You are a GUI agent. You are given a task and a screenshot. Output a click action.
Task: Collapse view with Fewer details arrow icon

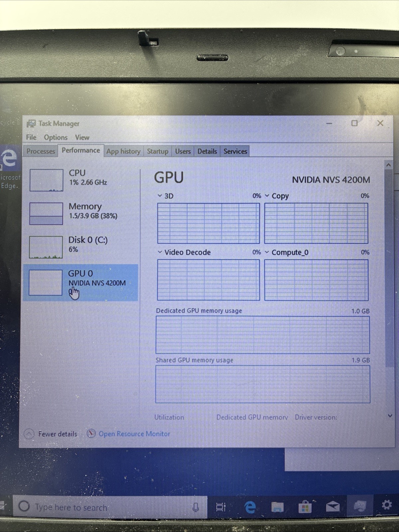(x=29, y=434)
